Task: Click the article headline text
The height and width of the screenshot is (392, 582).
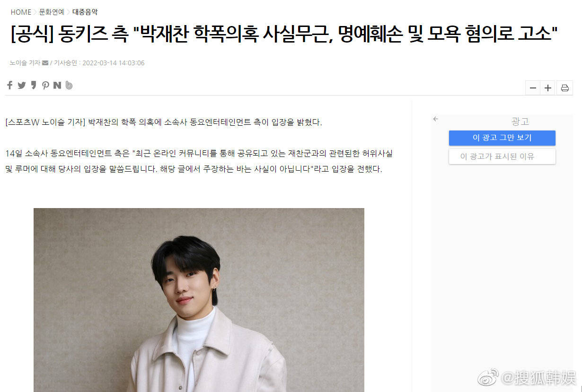Action: point(284,35)
